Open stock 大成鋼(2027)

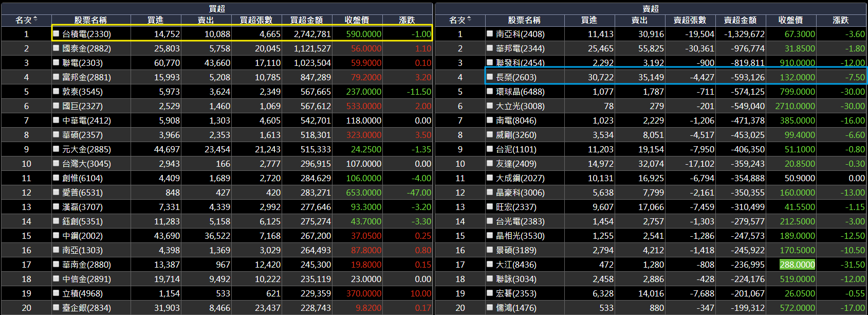(x=520, y=178)
